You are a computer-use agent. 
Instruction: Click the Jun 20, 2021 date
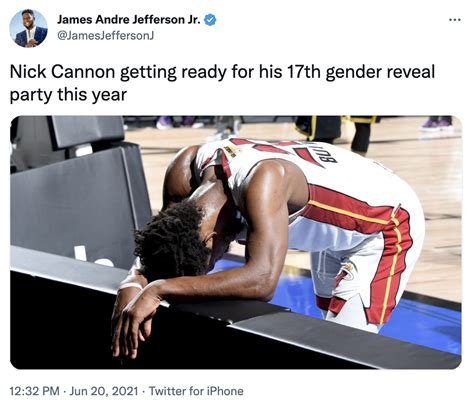104,391
